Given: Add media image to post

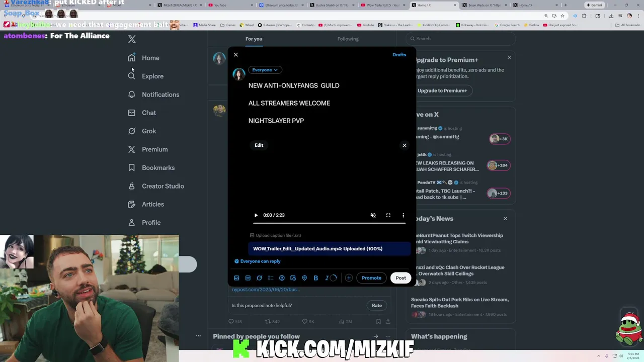Looking at the screenshot, I should click(236, 278).
